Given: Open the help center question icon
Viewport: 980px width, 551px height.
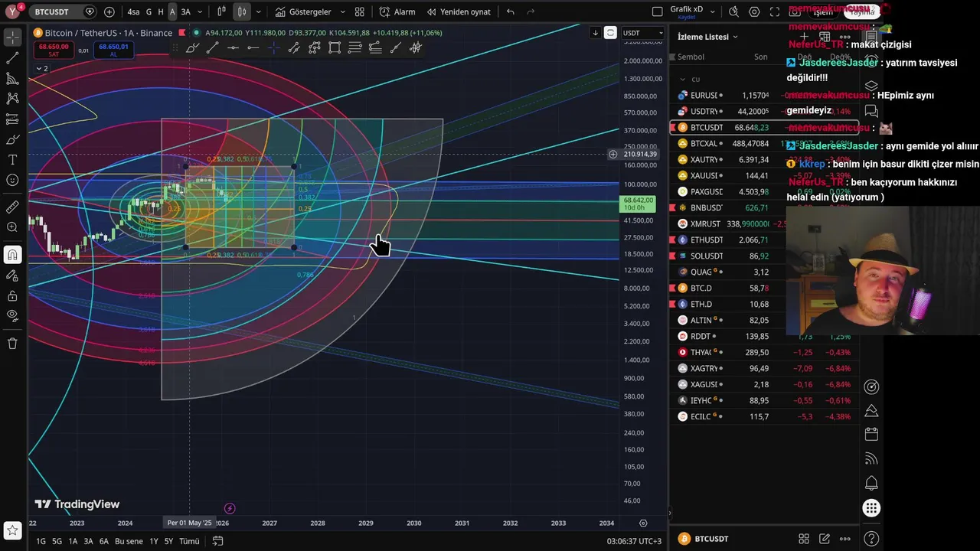Looking at the screenshot, I should tap(871, 539).
